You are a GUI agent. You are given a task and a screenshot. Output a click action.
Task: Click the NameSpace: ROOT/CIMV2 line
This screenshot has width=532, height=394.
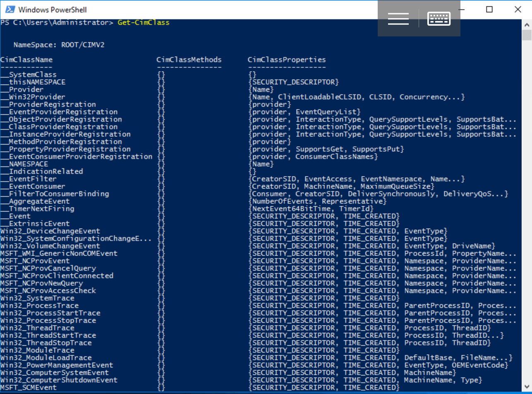59,45
